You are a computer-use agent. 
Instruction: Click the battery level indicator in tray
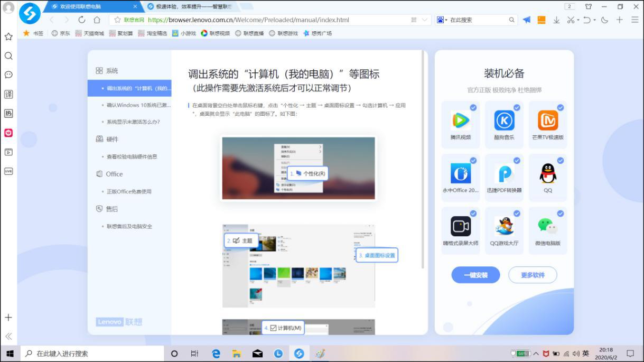tap(522, 353)
